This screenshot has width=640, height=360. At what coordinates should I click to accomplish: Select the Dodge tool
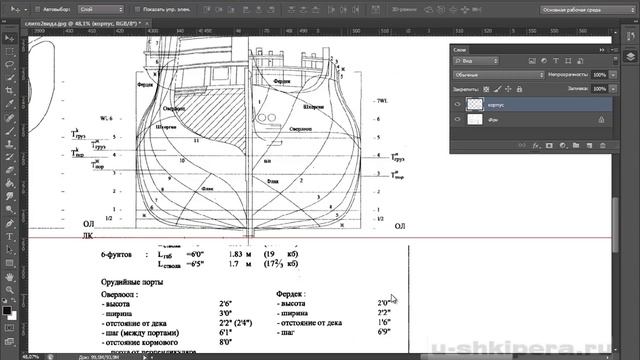point(9,209)
